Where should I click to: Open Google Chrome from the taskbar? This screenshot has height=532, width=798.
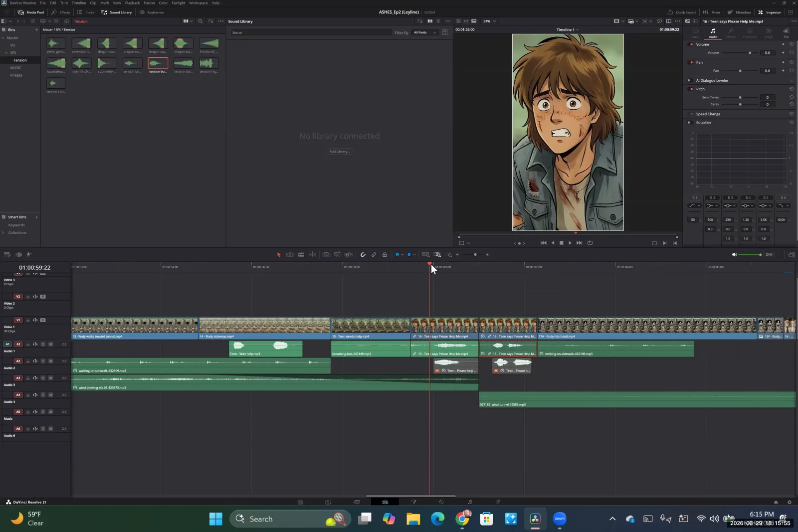pos(462,519)
